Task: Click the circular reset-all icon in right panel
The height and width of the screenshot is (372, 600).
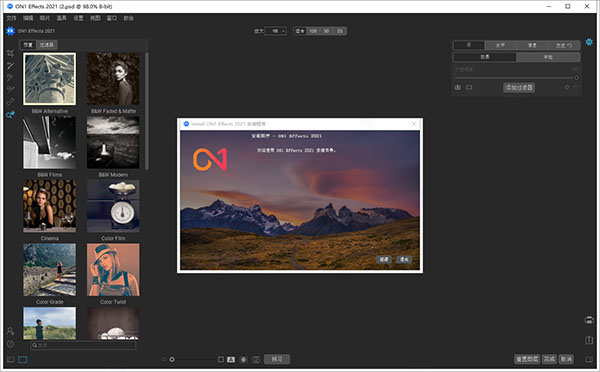Action: [567, 87]
